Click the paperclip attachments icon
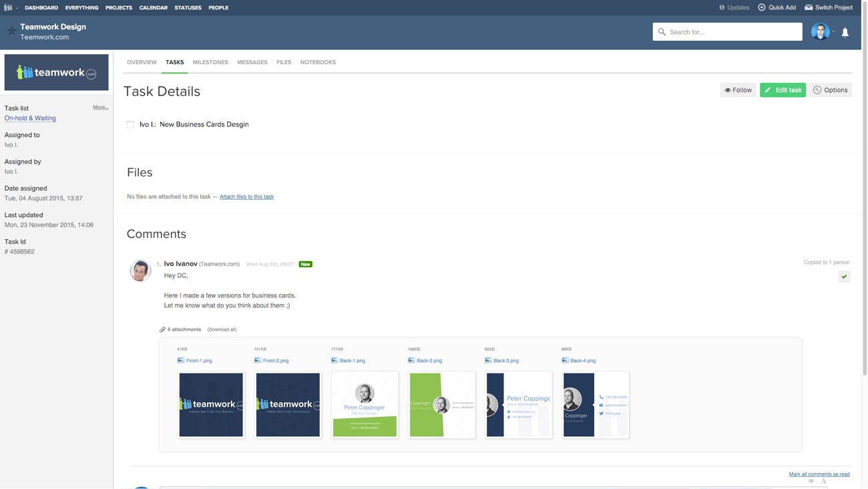The width and height of the screenshot is (868, 489). click(x=162, y=329)
